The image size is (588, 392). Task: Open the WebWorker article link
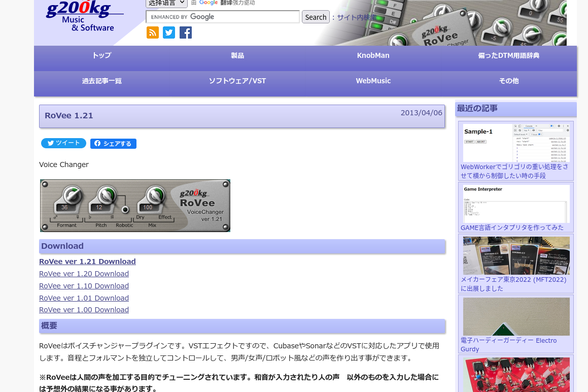pyautogui.click(x=514, y=171)
